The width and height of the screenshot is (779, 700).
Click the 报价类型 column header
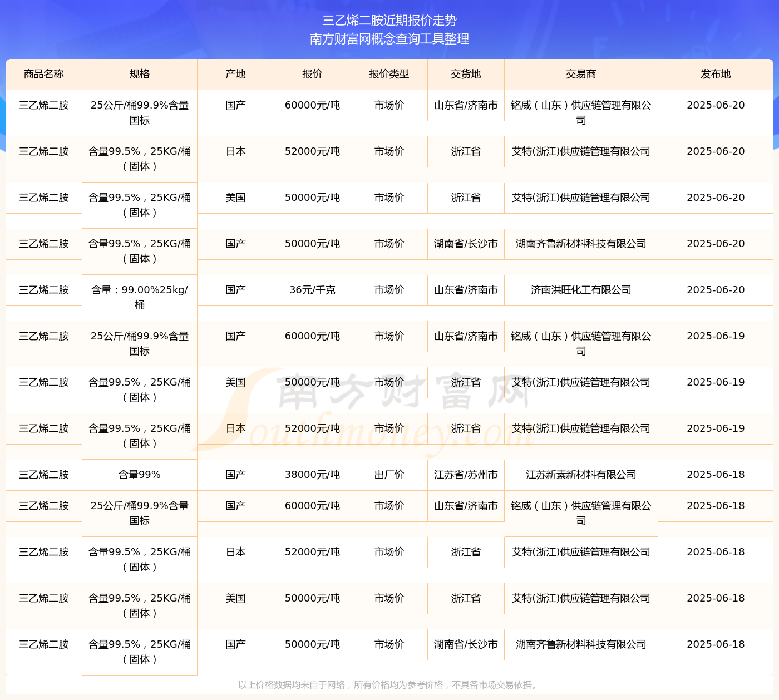[389, 74]
